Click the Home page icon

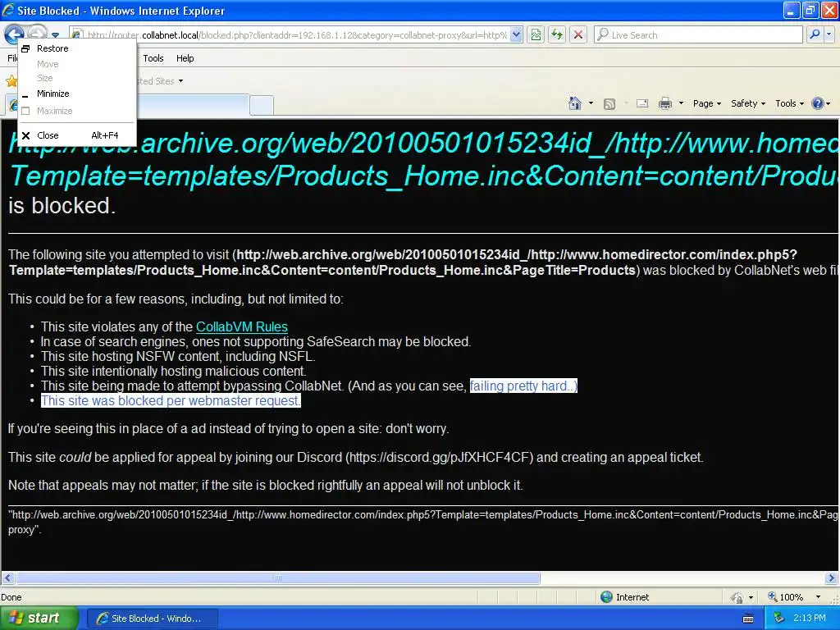point(575,103)
